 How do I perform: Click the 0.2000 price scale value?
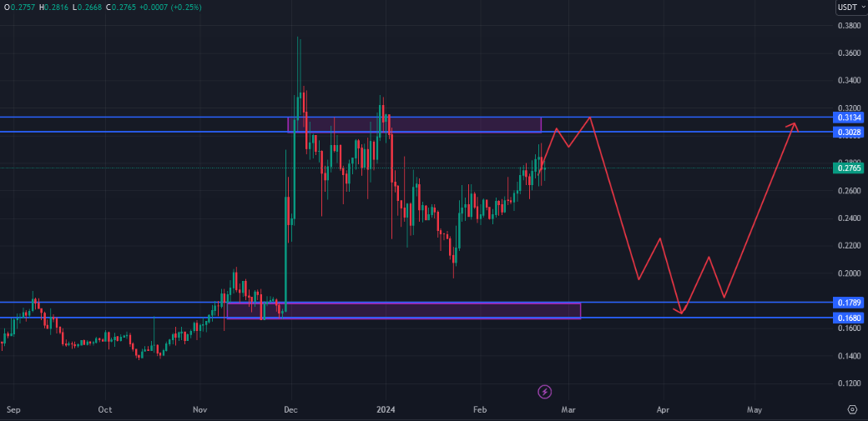point(849,273)
